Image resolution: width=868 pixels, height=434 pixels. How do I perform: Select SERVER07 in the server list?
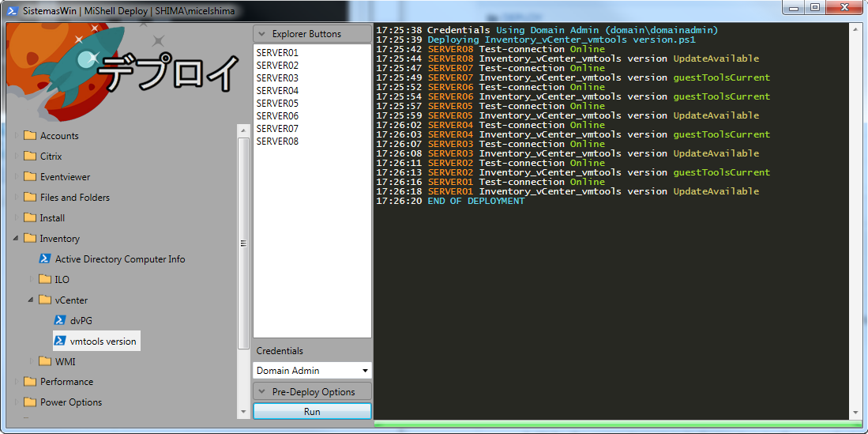coord(277,129)
